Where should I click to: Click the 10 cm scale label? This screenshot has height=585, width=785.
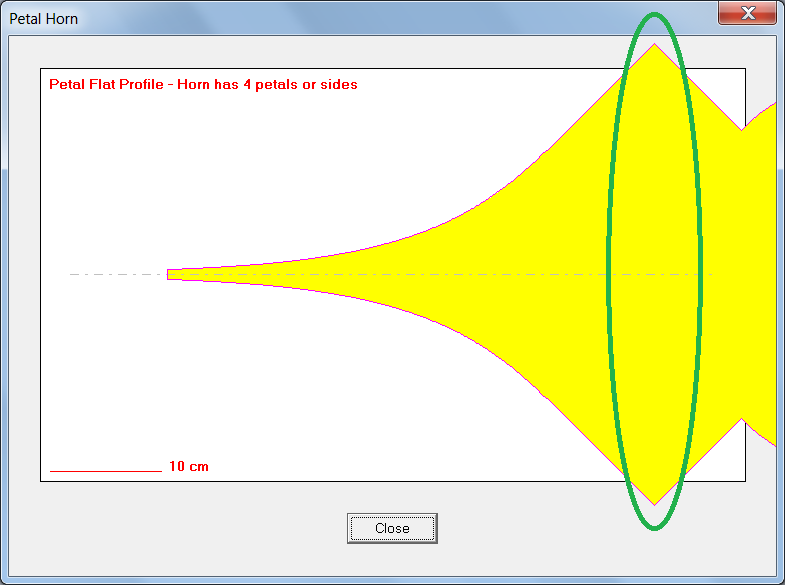[x=189, y=466]
